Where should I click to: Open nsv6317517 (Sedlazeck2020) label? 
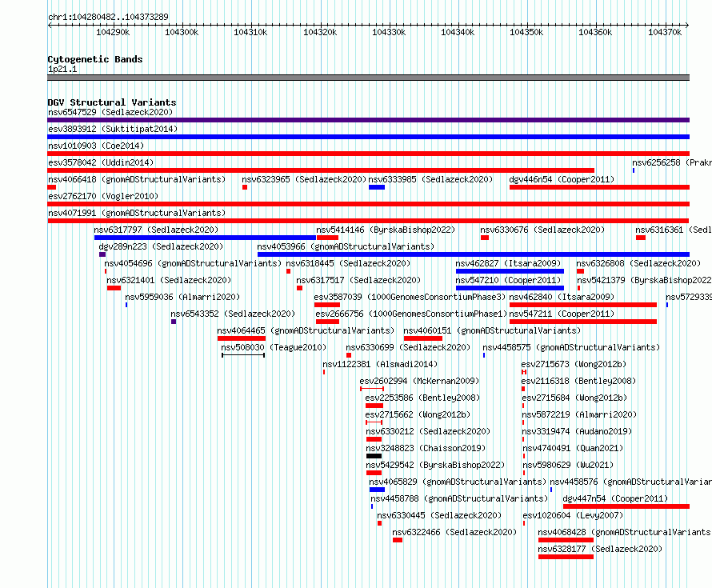click(358, 280)
